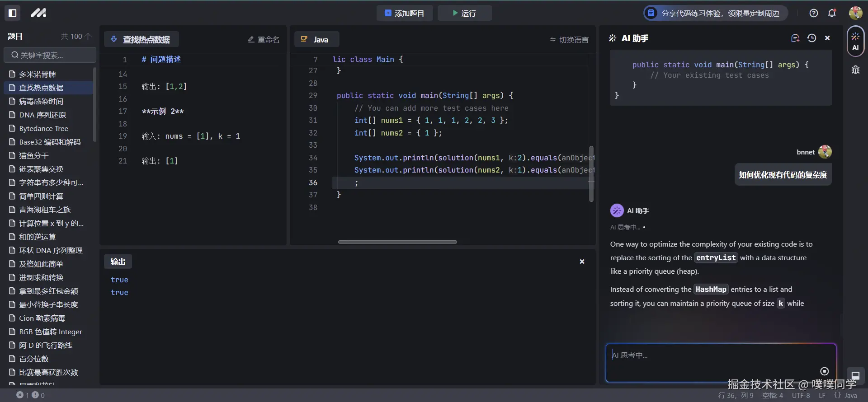Open the notifications bell
Screen dimensions: 868x402
click(x=832, y=13)
